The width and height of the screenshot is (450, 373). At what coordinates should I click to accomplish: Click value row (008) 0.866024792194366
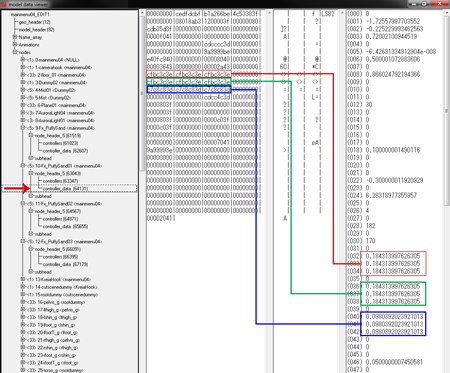(384, 74)
